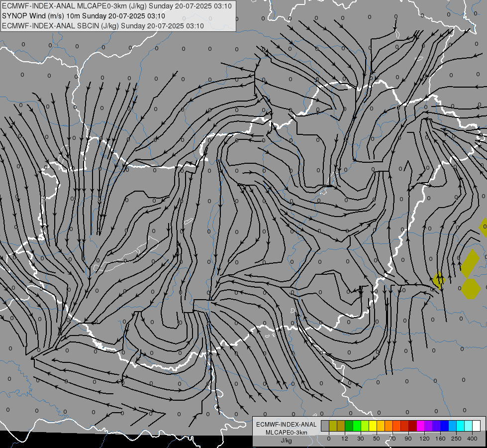
Task: Click the 'J/kg' unit label in the legend
Action: pyautogui.click(x=287, y=441)
